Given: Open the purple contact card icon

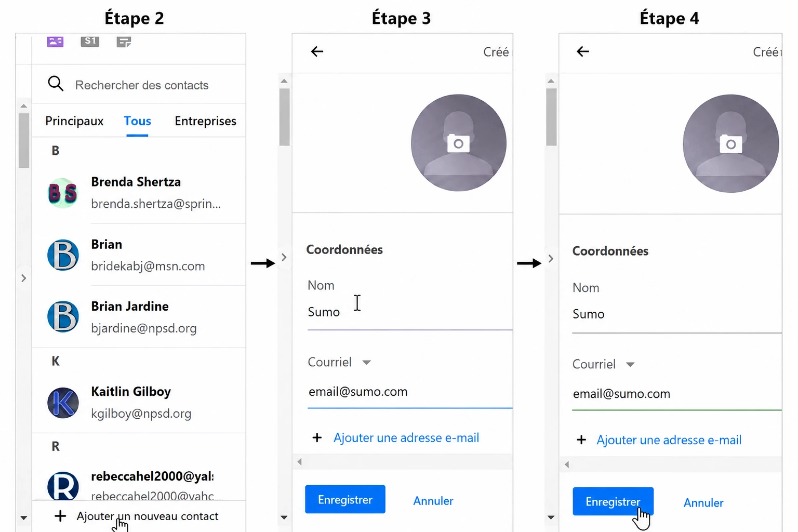Looking at the screenshot, I should click(x=55, y=41).
